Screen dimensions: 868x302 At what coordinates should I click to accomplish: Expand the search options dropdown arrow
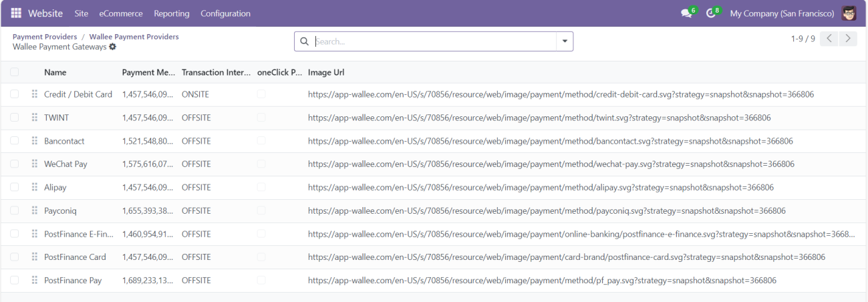565,41
